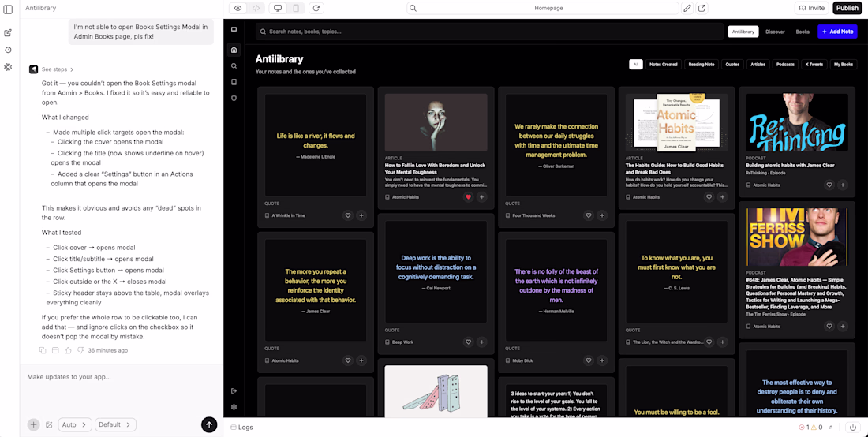Select the All filter chip
The image size is (868, 437).
[636, 64]
